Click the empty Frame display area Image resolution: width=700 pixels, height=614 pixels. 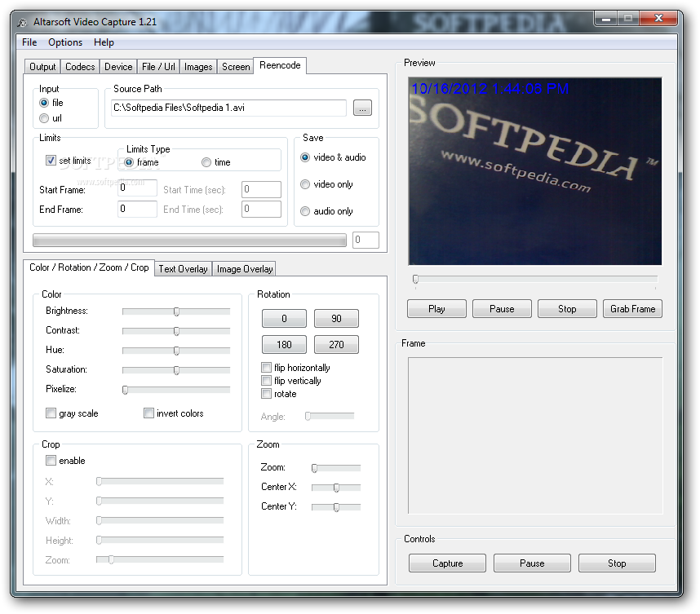pyautogui.click(x=535, y=435)
